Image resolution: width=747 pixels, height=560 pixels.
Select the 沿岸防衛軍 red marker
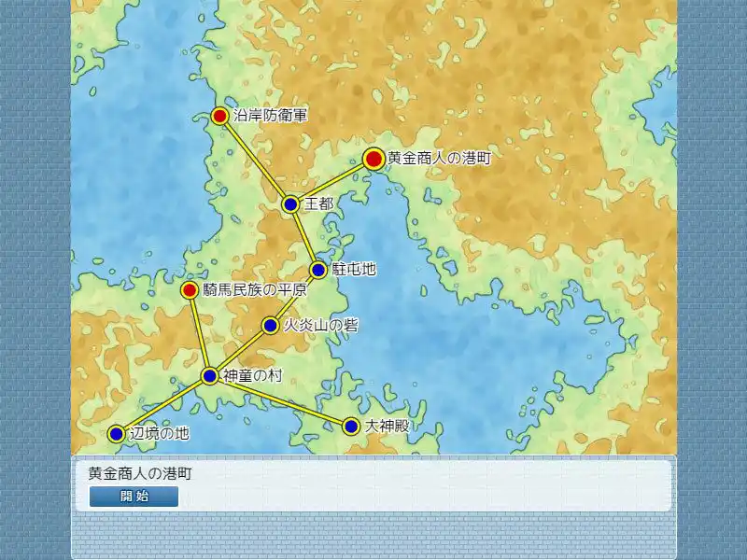218,116
